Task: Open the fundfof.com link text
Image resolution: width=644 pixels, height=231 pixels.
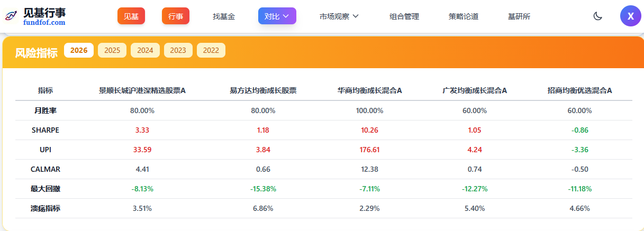Action: coord(44,22)
